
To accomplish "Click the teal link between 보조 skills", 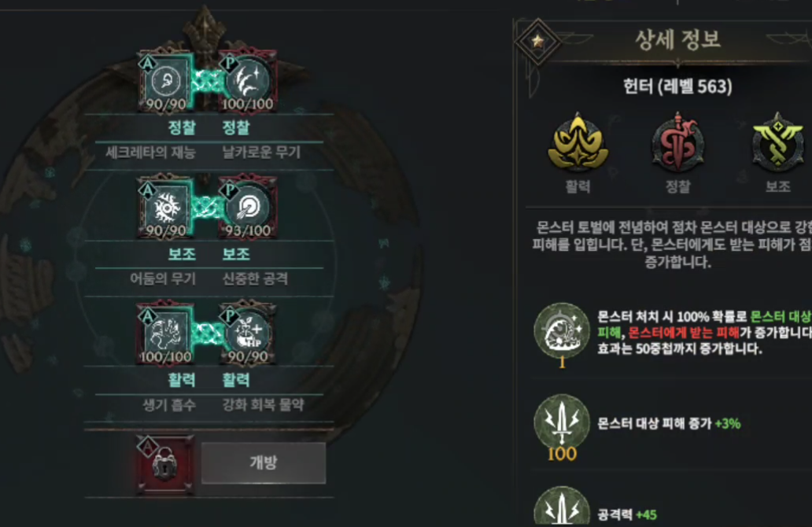I will pyautogui.click(x=207, y=208).
